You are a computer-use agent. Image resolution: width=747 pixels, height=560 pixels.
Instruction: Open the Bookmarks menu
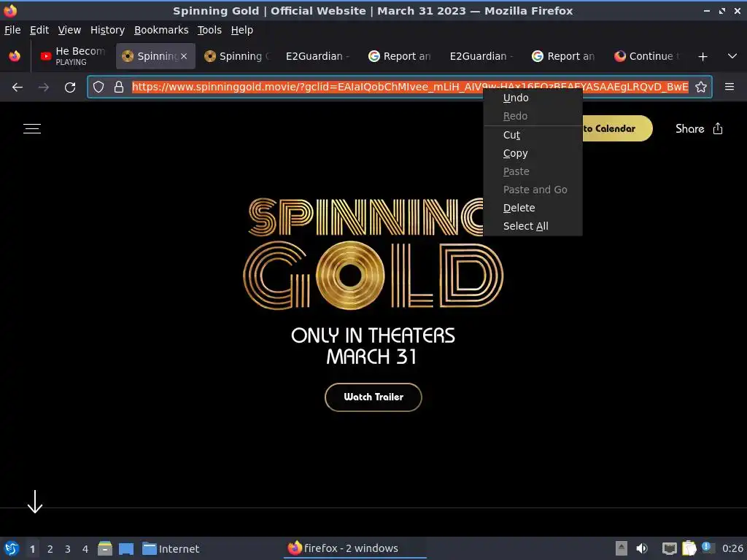(x=161, y=30)
